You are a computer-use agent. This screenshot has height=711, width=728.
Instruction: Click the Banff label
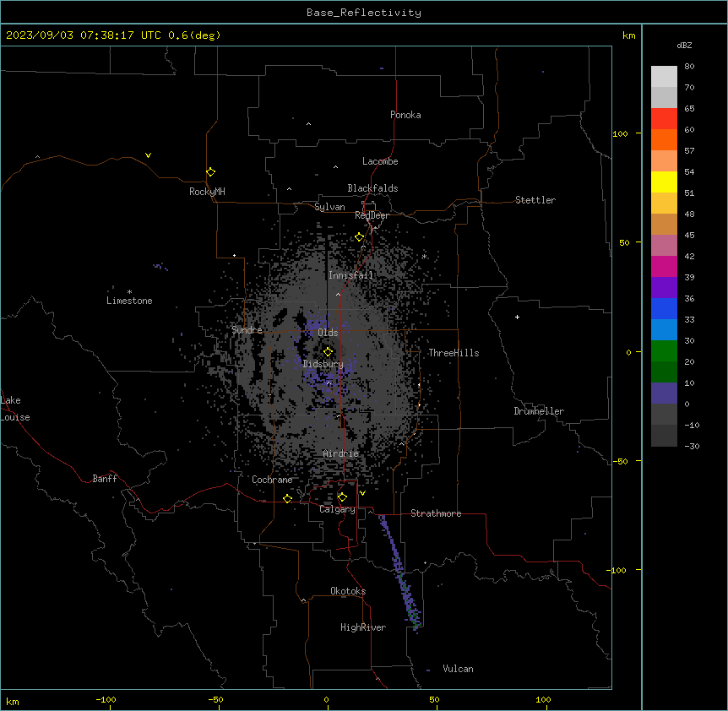[105, 479]
